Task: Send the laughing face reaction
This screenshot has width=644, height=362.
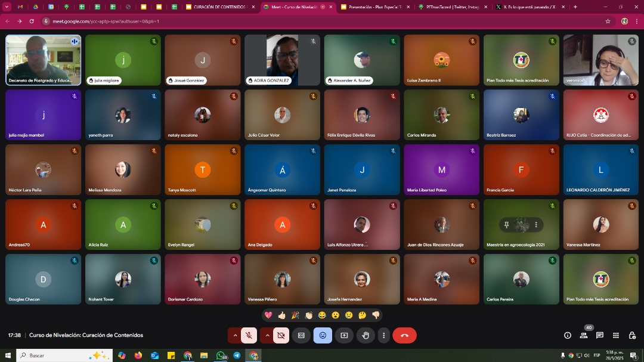Action: tap(322, 315)
